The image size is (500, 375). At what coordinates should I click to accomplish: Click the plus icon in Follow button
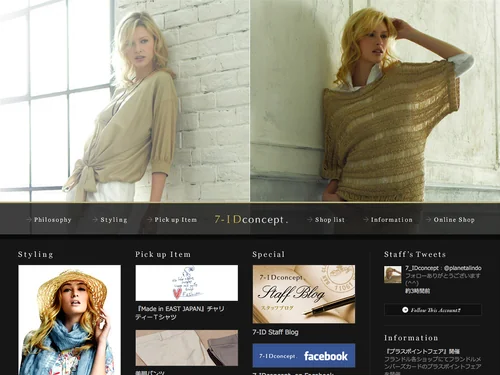click(405, 310)
